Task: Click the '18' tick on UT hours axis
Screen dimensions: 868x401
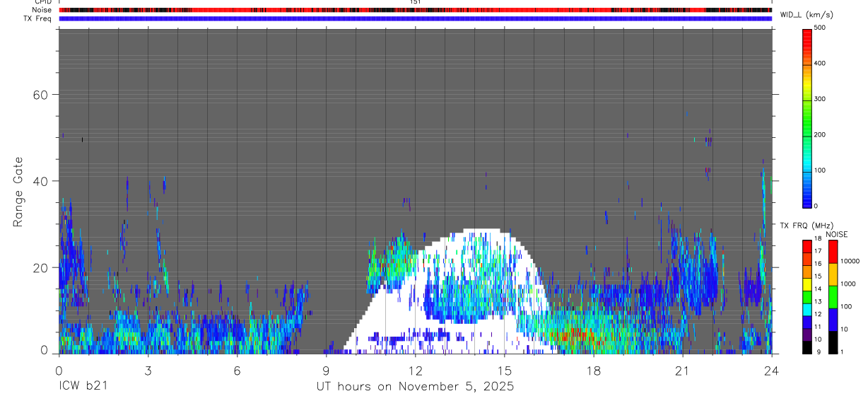Action: [x=594, y=370]
